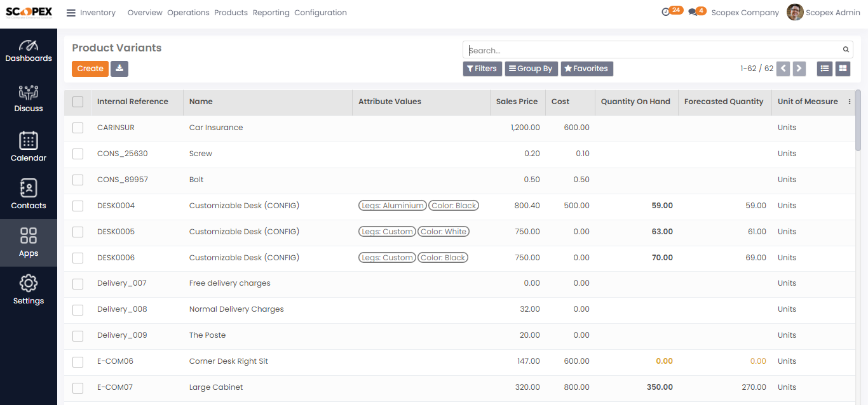Click the Color: Black tag on DESK0006

coord(444,258)
